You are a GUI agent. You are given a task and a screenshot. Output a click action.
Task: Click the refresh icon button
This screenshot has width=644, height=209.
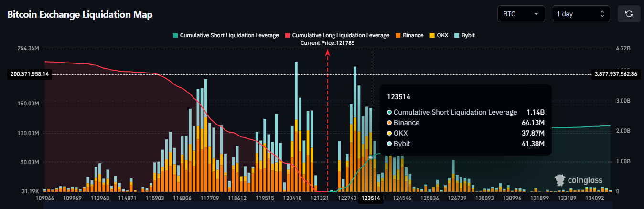tap(629, 14)
